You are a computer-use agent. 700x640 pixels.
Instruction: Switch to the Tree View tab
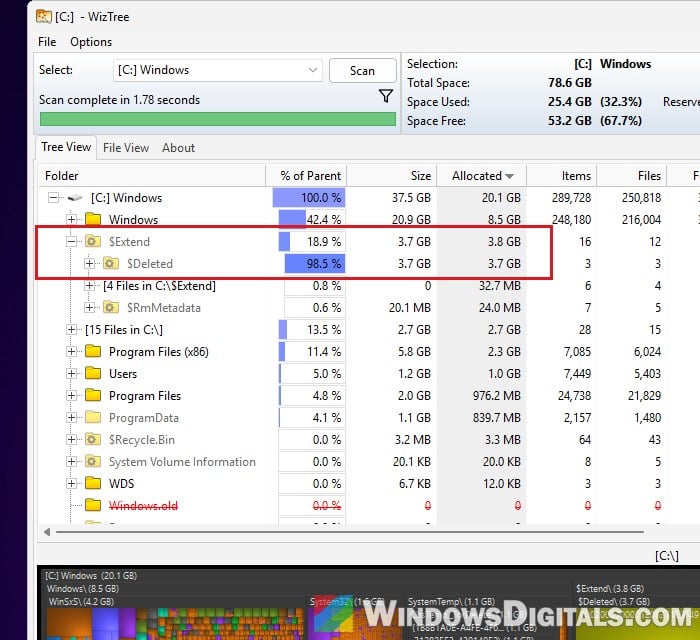[66, 147]
